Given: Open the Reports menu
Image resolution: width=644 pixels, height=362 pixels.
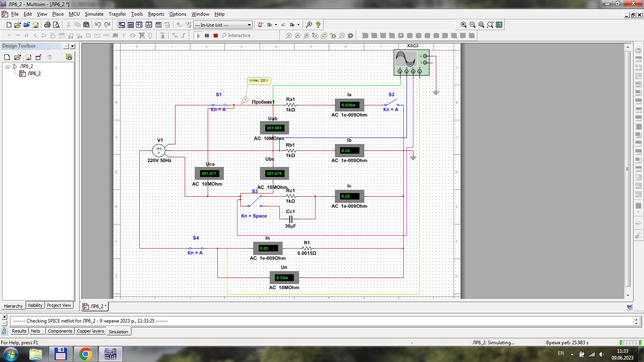Looking at the screenshot, I should coord(156,14).
